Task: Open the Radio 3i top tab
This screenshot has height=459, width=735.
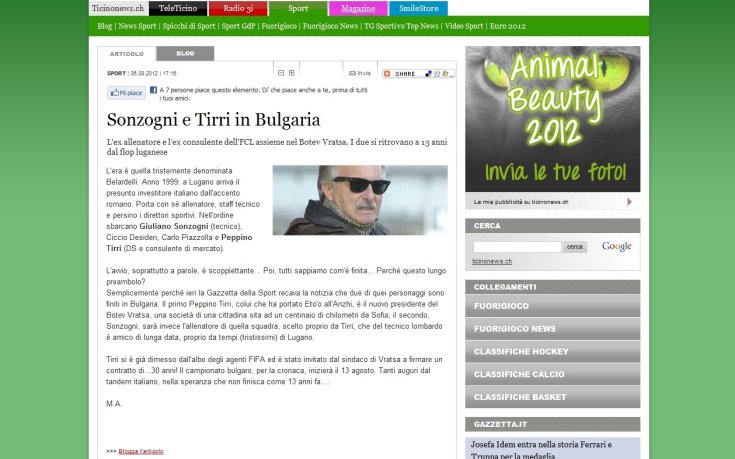Action: click(x=238, y=8)
